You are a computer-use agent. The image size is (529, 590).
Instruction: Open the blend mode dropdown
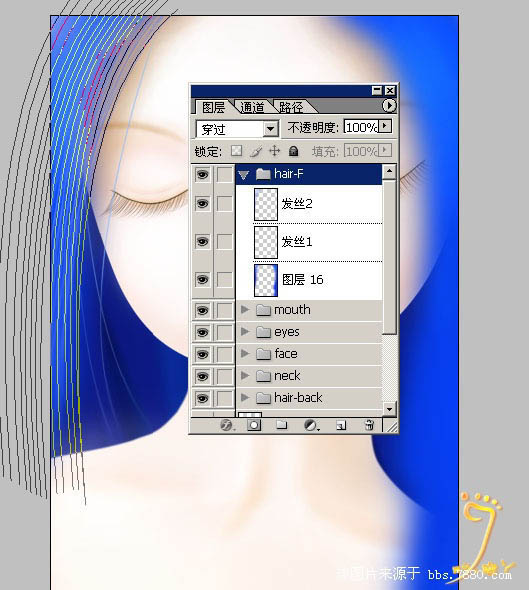(271, 129)
